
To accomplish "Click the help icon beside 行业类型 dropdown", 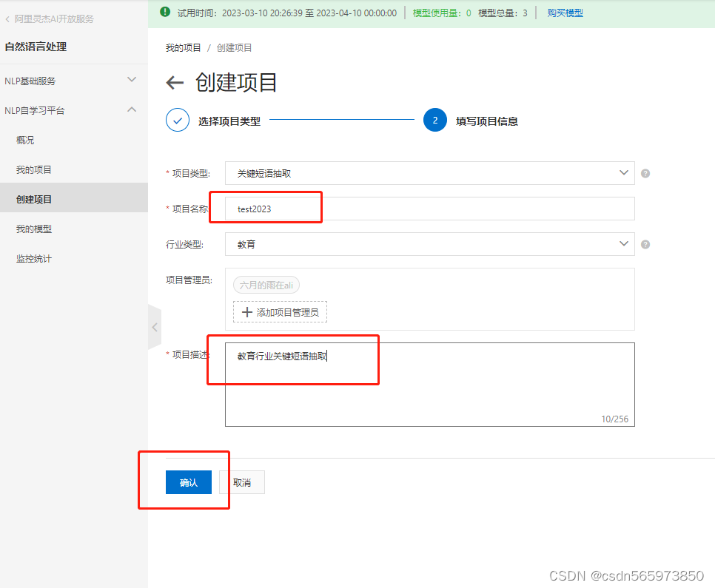I will click(x=644, y=243).
